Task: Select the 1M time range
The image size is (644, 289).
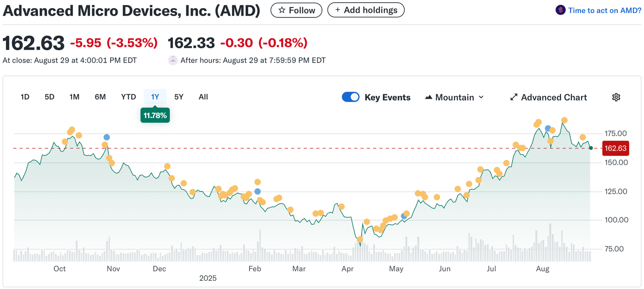Action: pos(74,97)
